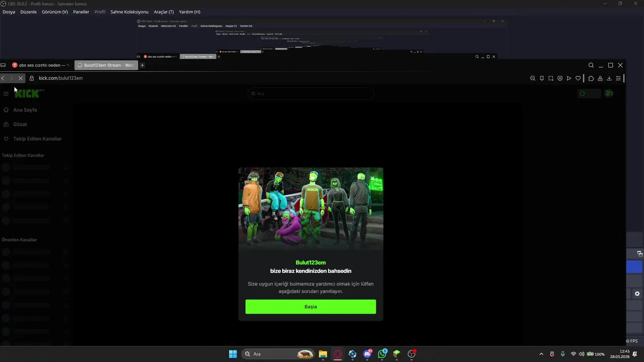
Task: Open OBS Studio icon on taskbar
Action: coord(412,354)
